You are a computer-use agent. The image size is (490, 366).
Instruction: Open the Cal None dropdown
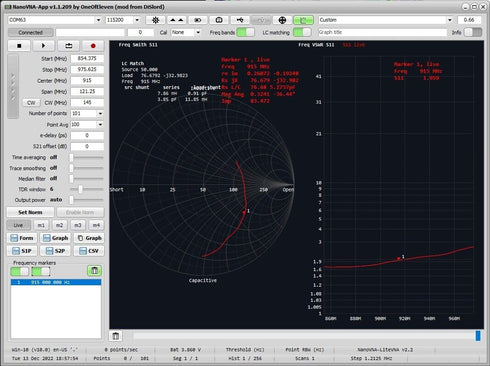click(x=198, y=32)
